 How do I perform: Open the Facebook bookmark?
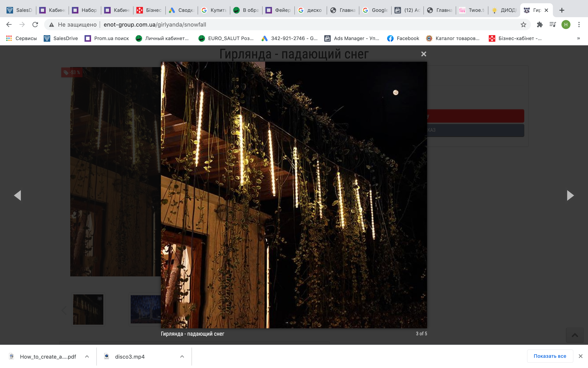(403, 38)
